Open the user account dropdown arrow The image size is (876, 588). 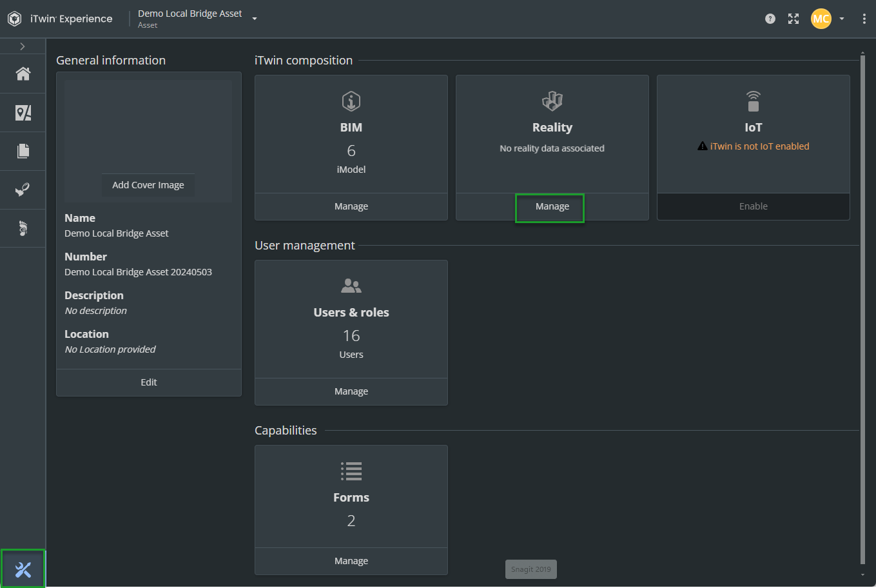(842, 19)
